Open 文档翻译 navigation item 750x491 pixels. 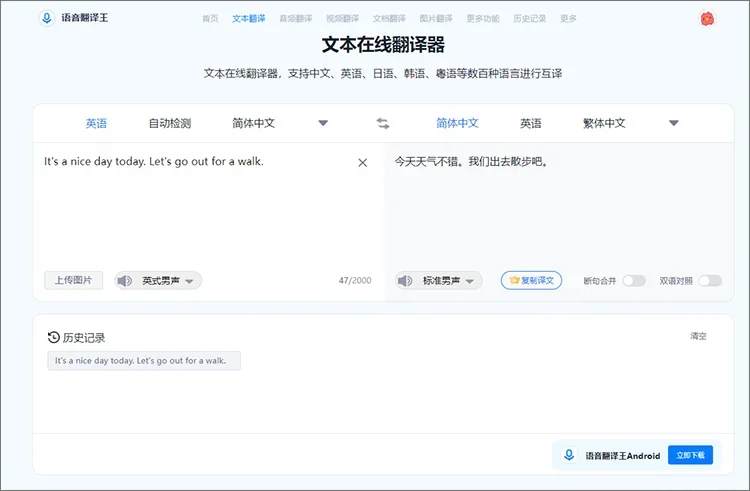389,19
